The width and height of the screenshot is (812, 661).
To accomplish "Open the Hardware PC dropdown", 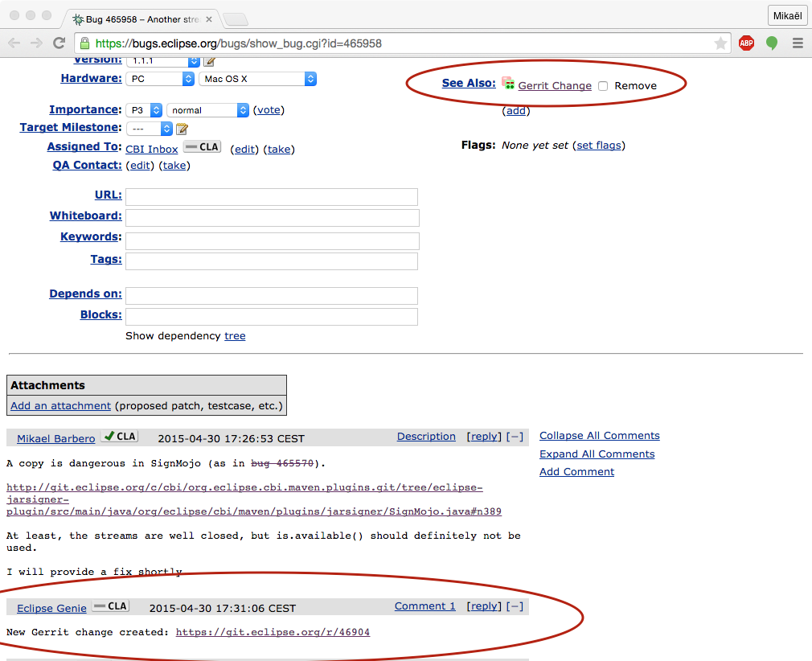I will coord(161,79).
